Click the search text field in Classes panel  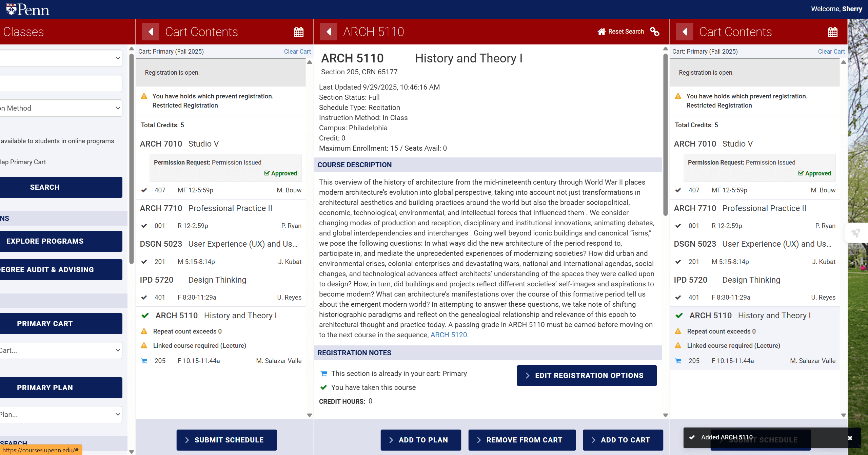pyautogui.click(x=61, y=83)
